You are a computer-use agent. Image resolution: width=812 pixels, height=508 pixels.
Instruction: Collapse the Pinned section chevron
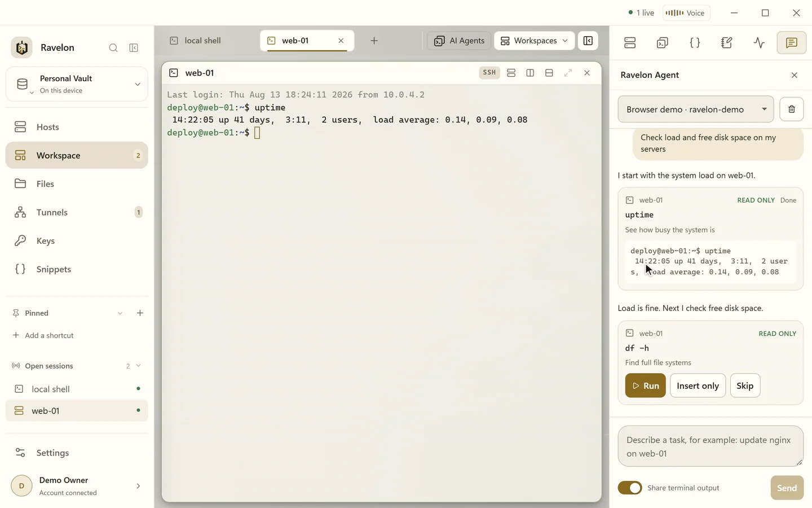[120, 313]
